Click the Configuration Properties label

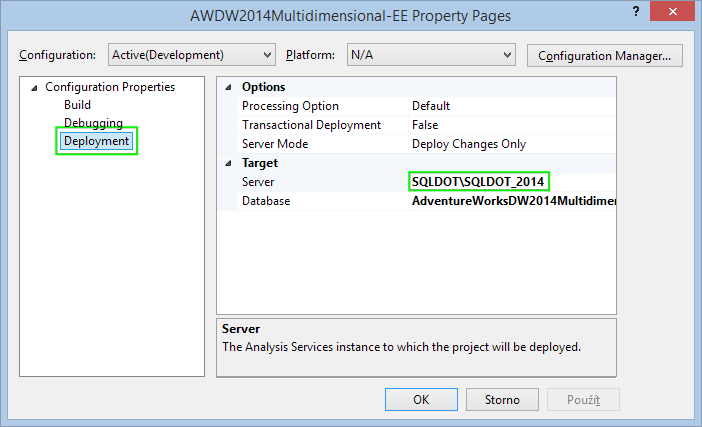[x=110, y=87]
